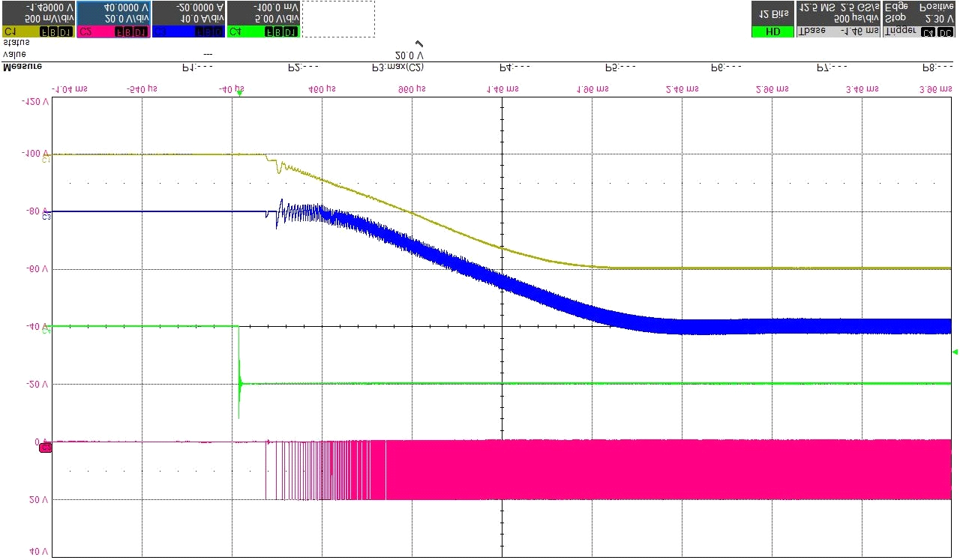This screenshot has height=560, width=960.
Task: Select the P3:max(C2) measurement column
Action: 398,67
